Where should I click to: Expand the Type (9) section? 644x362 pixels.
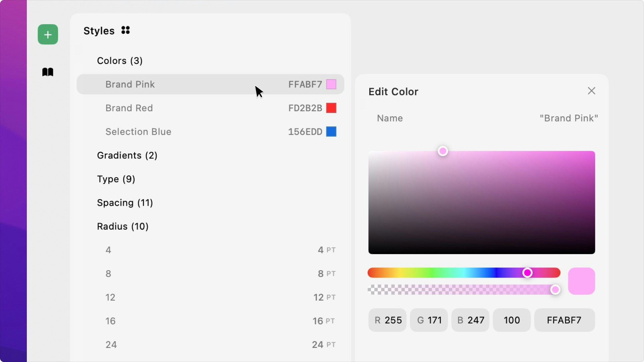116,179
